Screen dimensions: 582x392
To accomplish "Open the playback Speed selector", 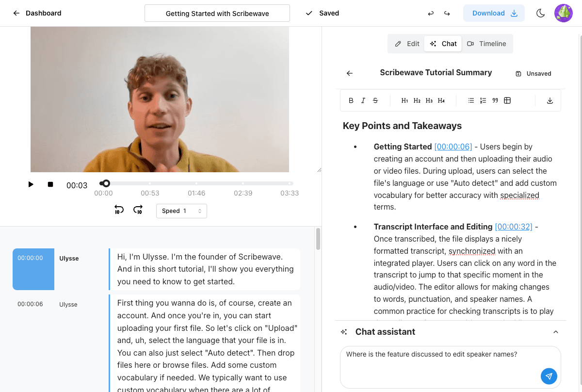I will tap(181, 211).
